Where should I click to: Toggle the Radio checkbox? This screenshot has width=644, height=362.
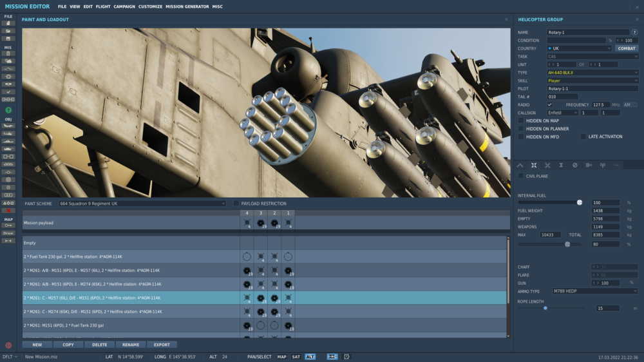pyautogui.click(x=549, y=105)
